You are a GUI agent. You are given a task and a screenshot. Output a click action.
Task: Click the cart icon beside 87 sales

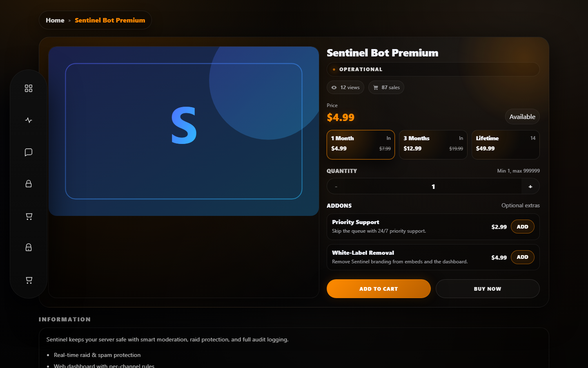(376, 88)
